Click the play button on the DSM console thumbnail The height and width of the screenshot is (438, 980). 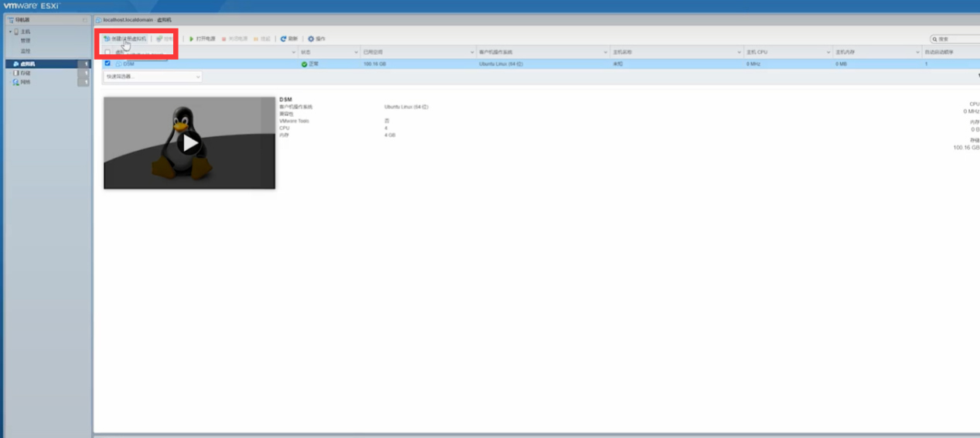tap(190, 142)
